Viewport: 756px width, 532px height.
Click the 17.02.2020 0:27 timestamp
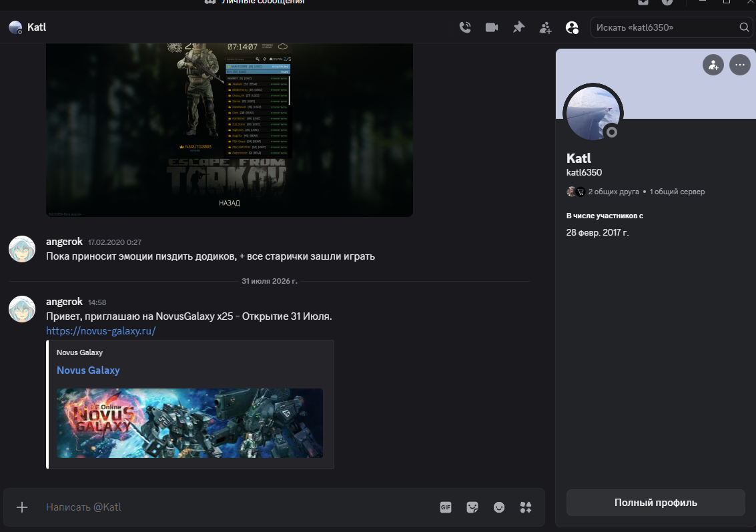pyautogui.click(x=115, y=242)
